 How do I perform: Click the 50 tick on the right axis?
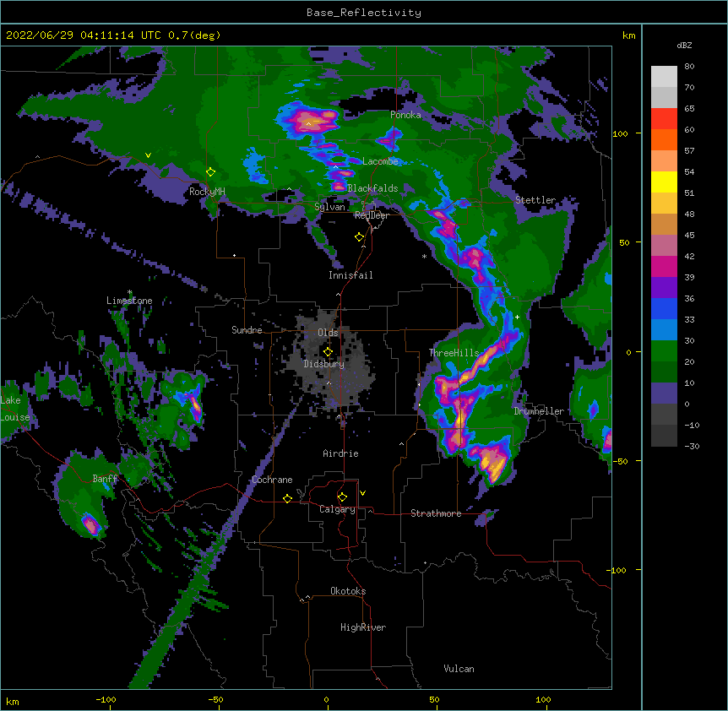[x=624, y=242]
